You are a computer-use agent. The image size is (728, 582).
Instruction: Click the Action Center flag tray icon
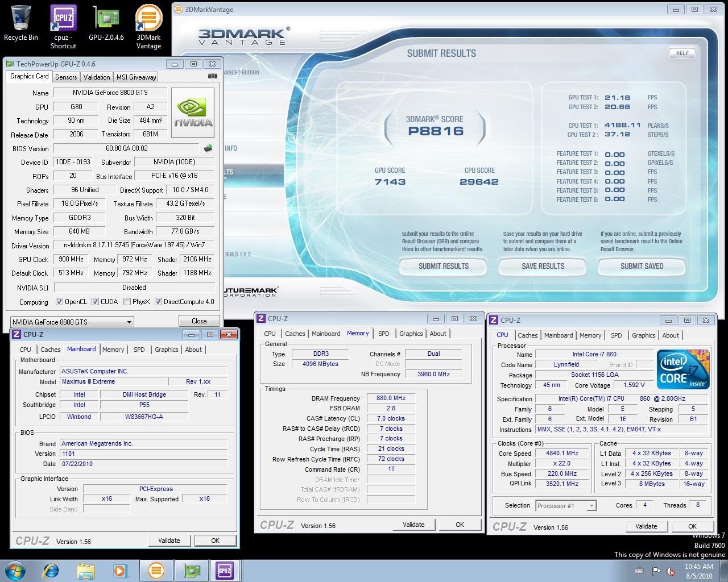point(656,571)
